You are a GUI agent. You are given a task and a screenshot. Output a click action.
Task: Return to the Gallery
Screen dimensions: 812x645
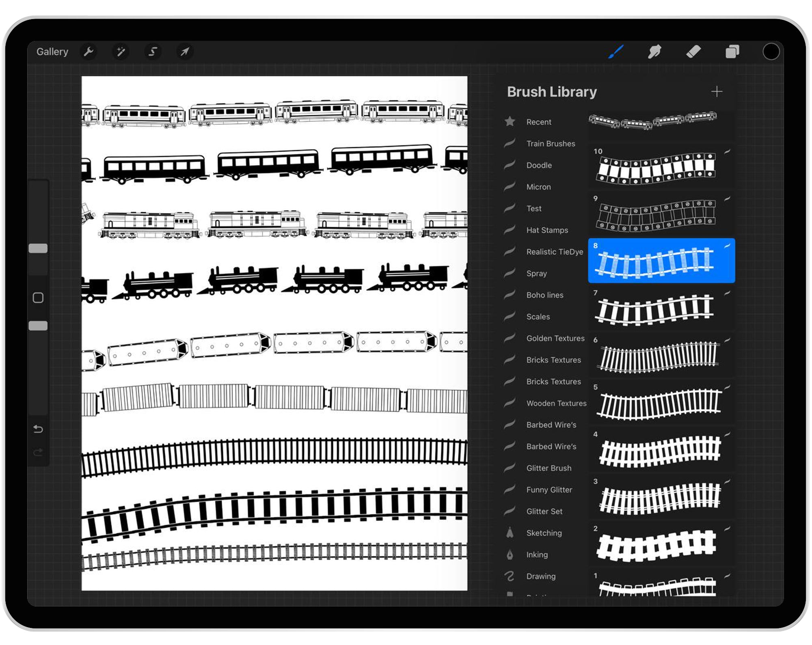pos(52,52)
